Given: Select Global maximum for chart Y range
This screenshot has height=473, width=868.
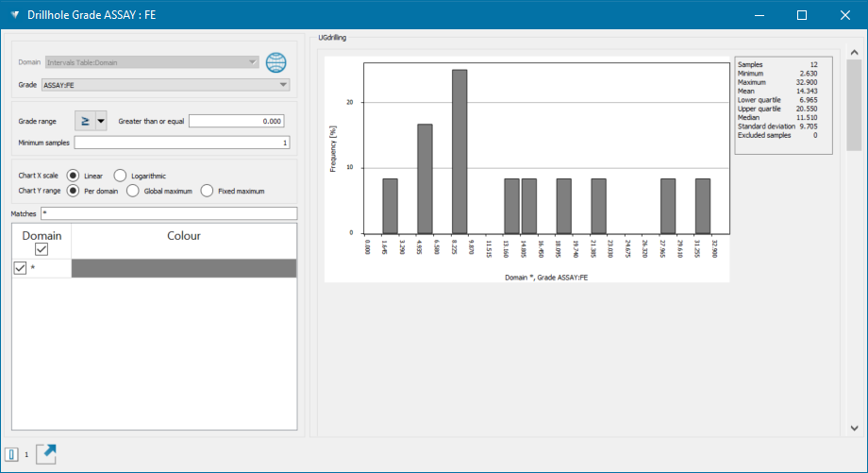Looking at the screenshot, I should 133,191.
